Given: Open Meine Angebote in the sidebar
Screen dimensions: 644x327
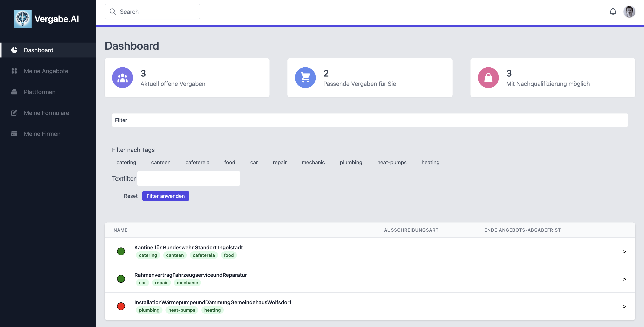Looking at the screenshot, I should [x=46, y=71].
